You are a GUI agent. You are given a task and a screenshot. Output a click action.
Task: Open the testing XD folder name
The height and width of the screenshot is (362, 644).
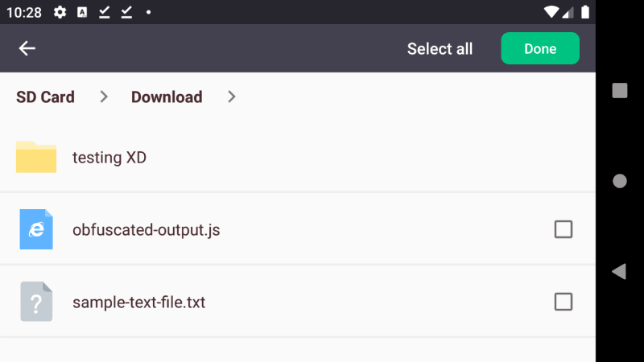[109, 157]
